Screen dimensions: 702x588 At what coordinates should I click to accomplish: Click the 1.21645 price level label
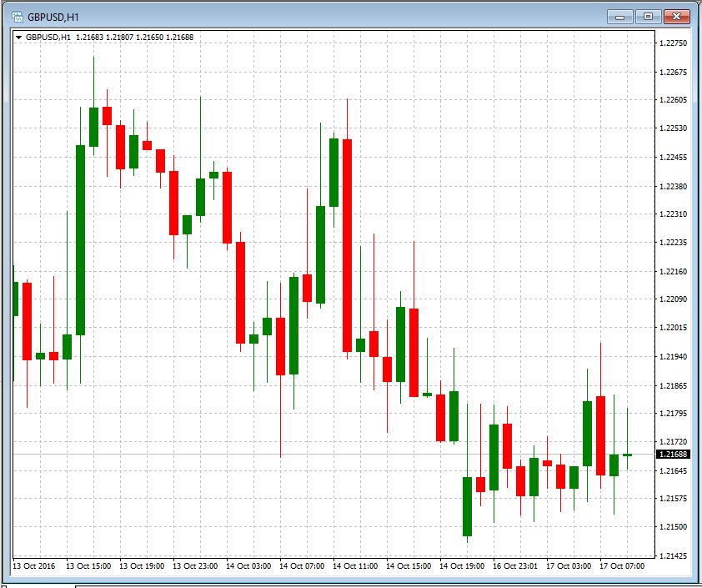coord(674,470)
